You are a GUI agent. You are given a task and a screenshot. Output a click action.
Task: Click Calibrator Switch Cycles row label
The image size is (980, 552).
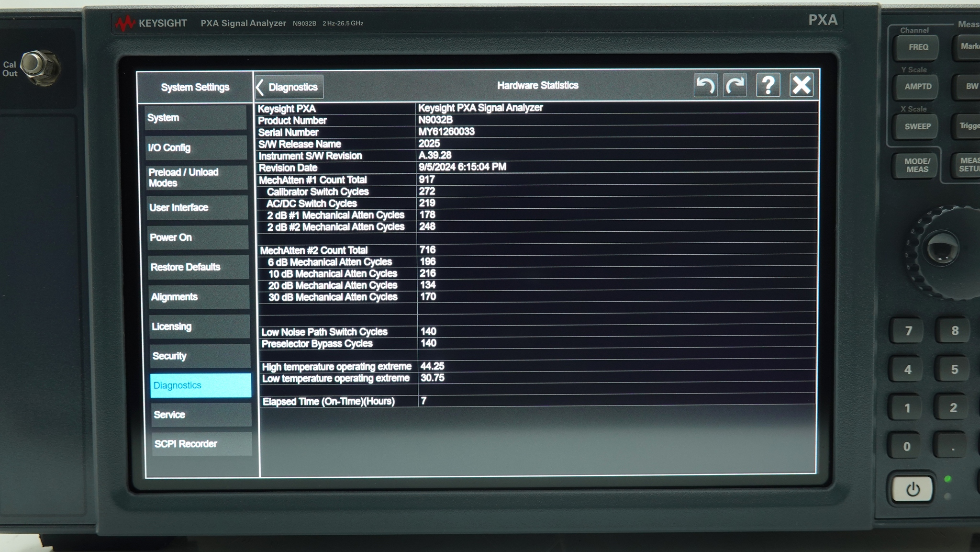tap(318, 192)
